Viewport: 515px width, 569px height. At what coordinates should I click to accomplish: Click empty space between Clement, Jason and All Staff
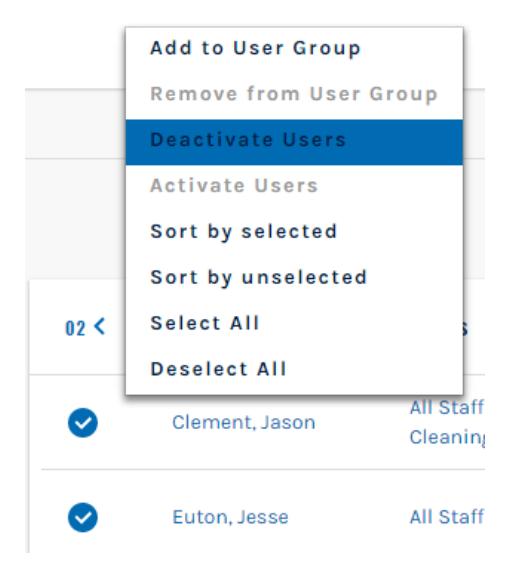[x=363, y=423]
